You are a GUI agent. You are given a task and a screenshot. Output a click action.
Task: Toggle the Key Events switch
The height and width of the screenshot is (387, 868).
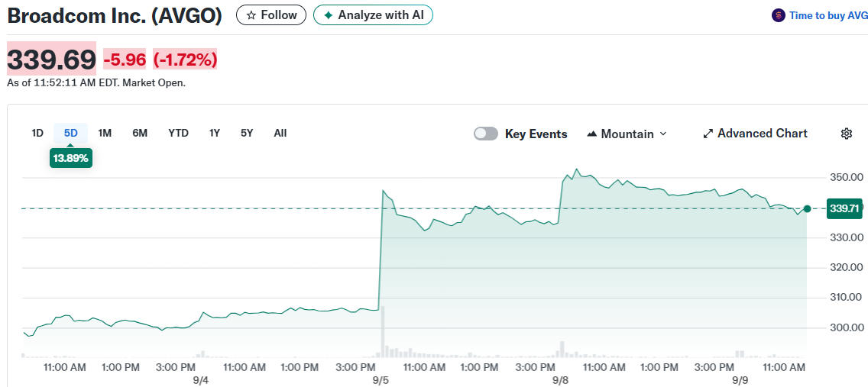486,134
